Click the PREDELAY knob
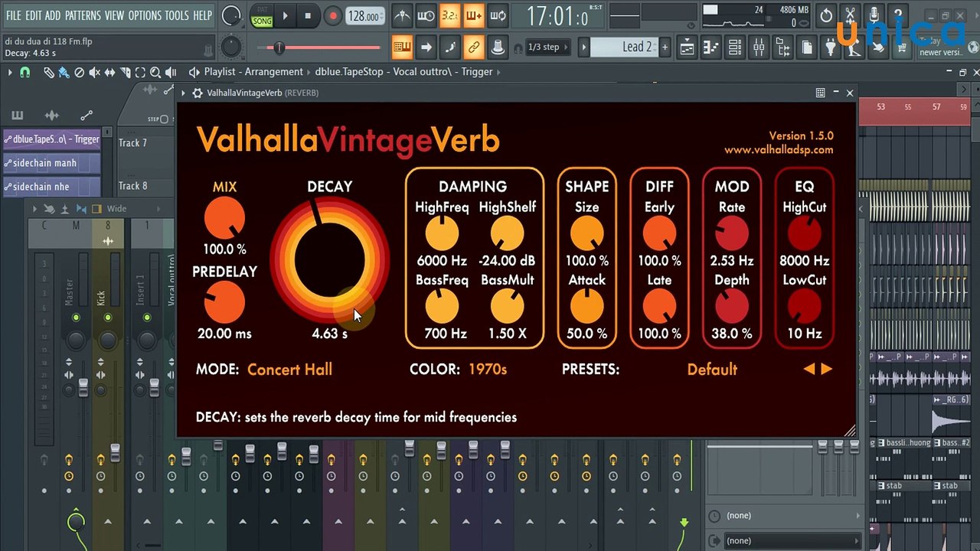Image resolution: width=980 pixels, height=551 pixels. 224,302
